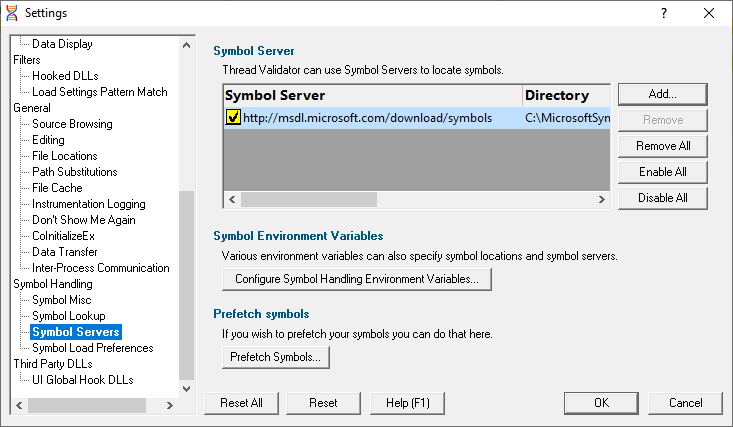Click the settings tree horizontal scrollbar thumb
The width and height of the screenshot is (733, 427).
(87, 405)
